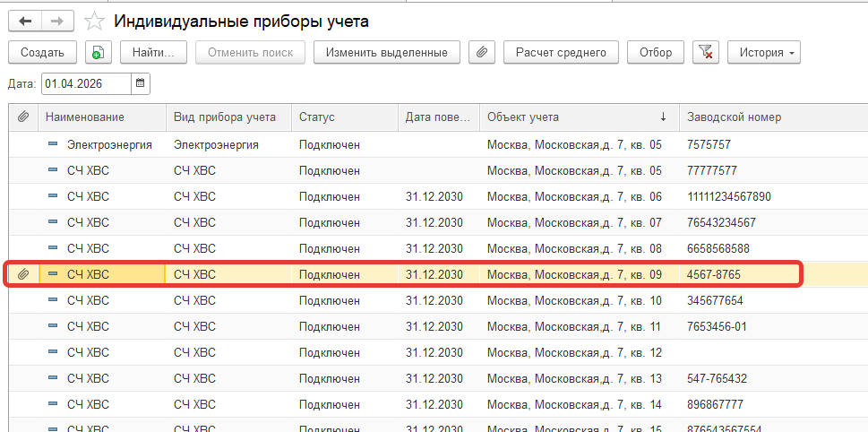This screenshot has height=432, width=868.
Task: Clear the filter using the funnel icon
Action: click(x=706, y=53)
